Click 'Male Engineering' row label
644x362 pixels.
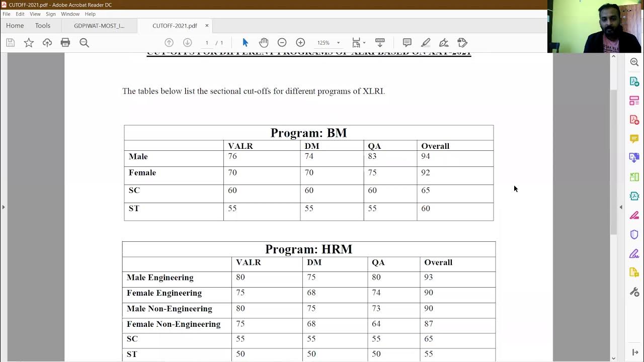[160, 278]
